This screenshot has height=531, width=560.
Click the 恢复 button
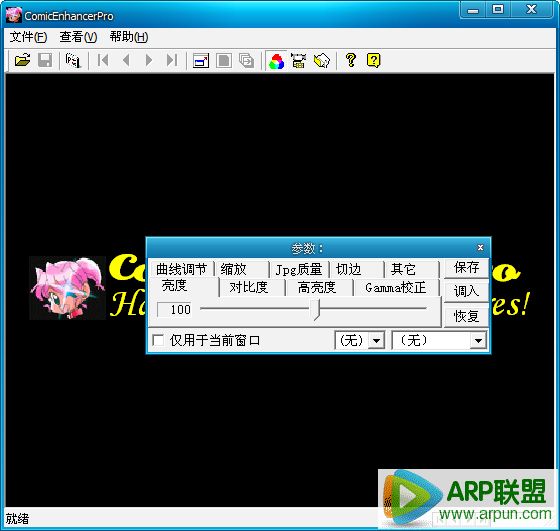(x=466, y=316)
